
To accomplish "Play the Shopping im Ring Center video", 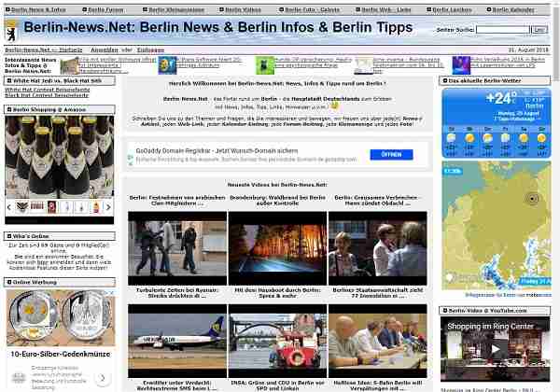I will [x=495, y=349].
